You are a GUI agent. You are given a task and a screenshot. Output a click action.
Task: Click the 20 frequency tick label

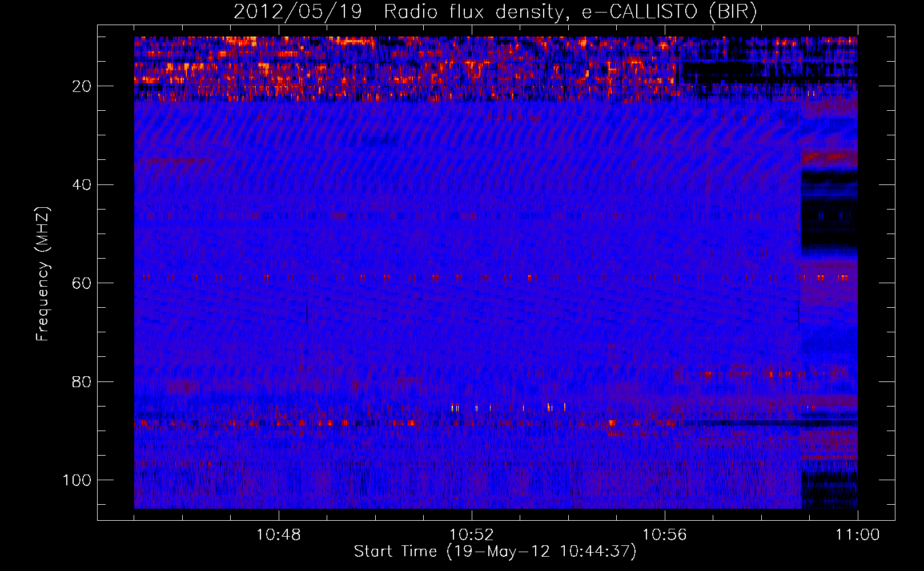[x=82, y=86]
